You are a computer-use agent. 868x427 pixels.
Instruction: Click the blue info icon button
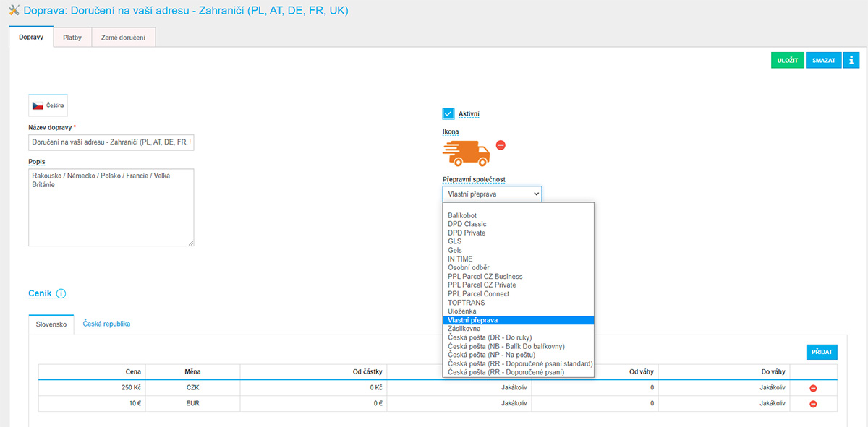pyautogui.click(x=851, y=61)
